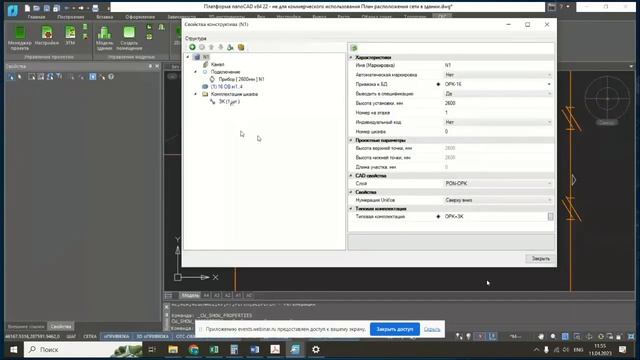Click the Print icon in quick access bar
Viewport: 640px width, 360px height.
coord(95,7)
